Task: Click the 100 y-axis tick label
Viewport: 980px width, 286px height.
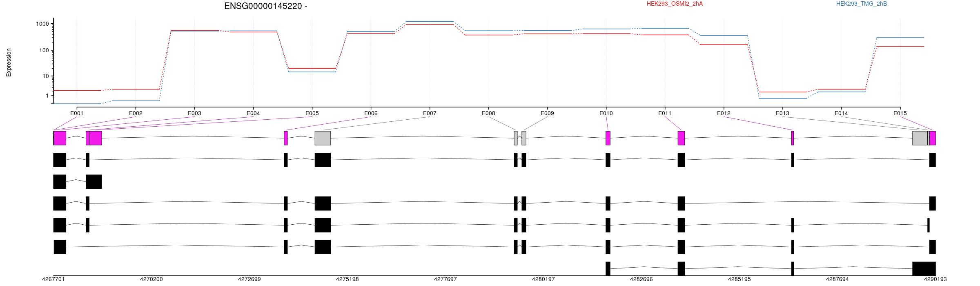Action: (44, 51)
